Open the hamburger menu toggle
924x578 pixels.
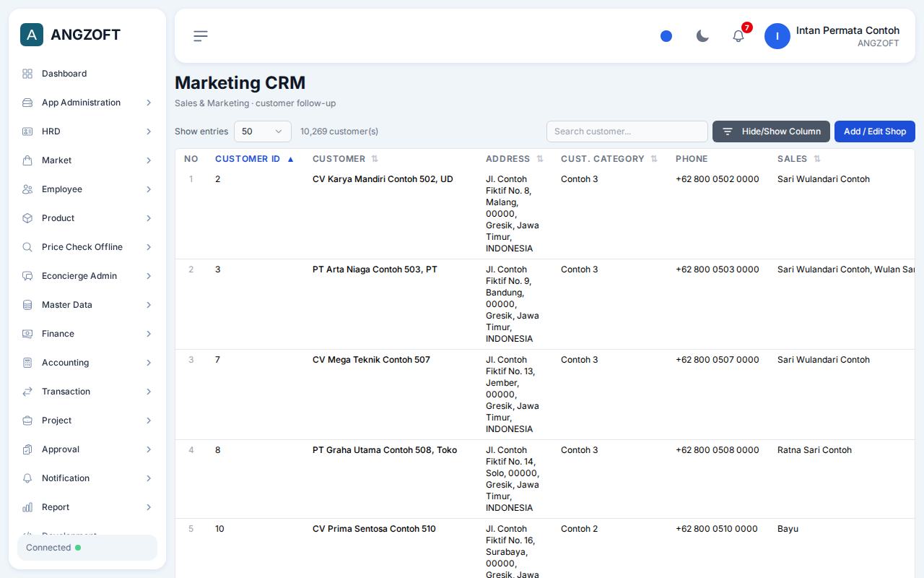click(x=201, y=36)
